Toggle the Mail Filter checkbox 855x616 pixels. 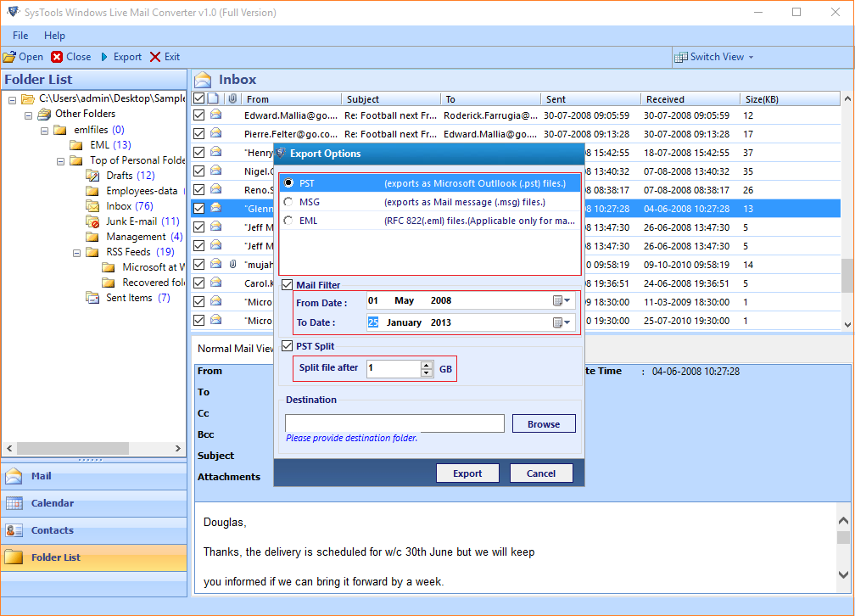tap(288, 285)
